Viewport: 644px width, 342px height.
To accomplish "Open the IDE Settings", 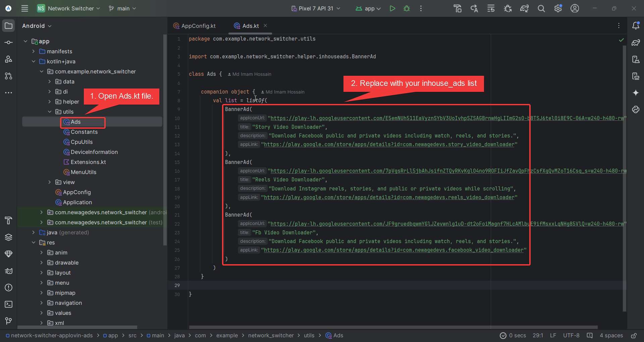I will pyautogui.click(x=558, y=8).
